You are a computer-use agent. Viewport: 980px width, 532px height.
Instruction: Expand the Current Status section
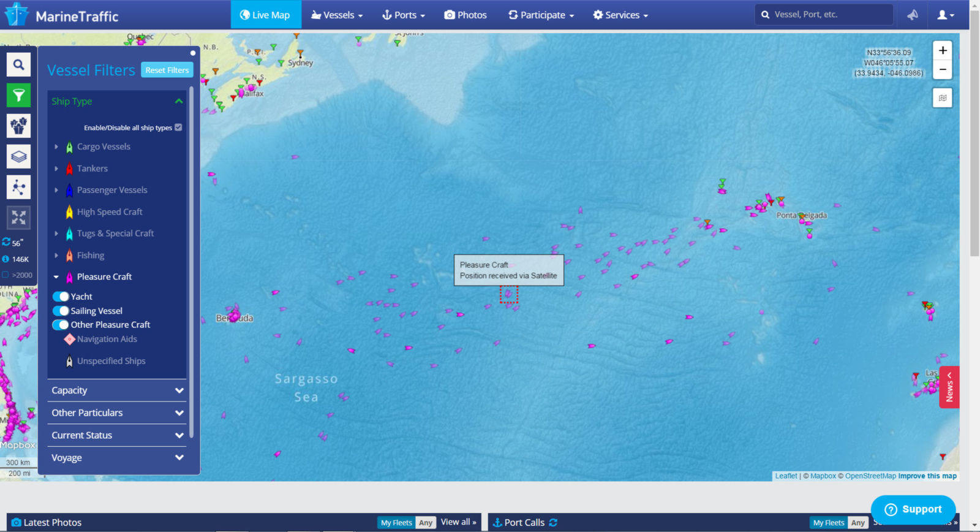point(116,435)
